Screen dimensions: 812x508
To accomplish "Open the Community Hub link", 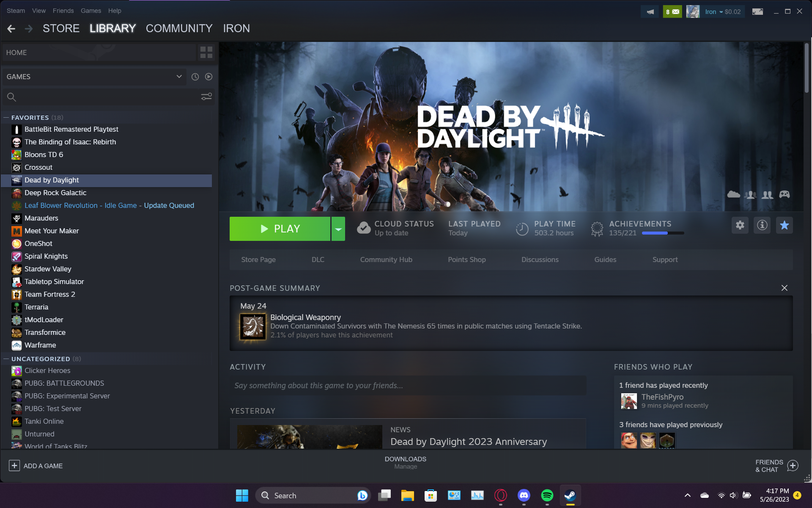I will [386, 260].
